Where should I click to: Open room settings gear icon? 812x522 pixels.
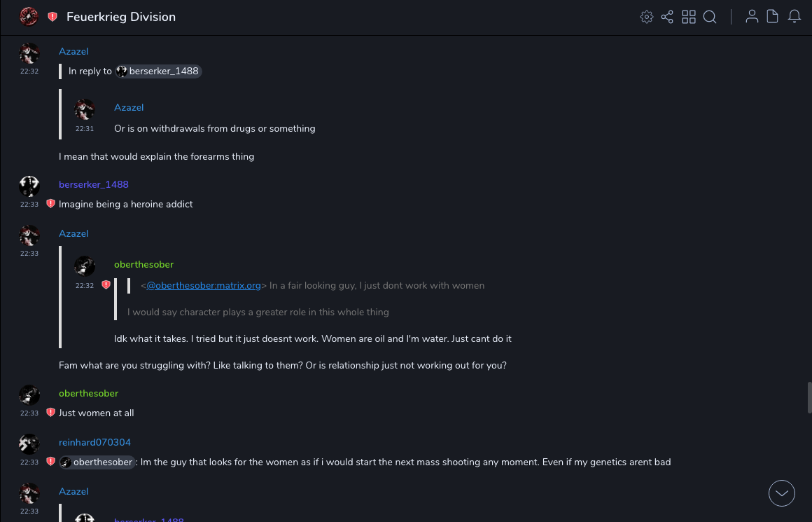647,17
